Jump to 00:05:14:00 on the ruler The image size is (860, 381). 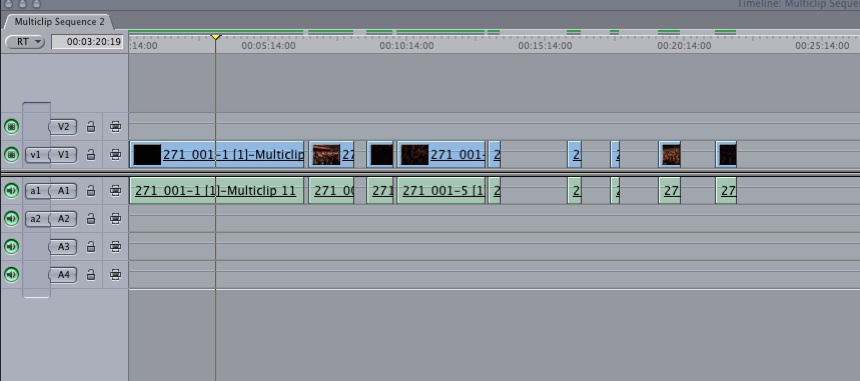click(x=268, y=46)
